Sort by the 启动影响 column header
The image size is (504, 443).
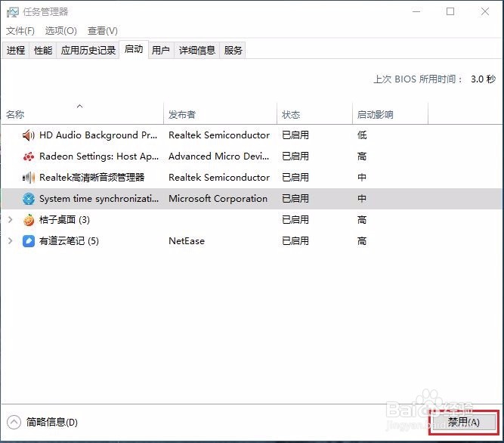click(x=390, y=114)
